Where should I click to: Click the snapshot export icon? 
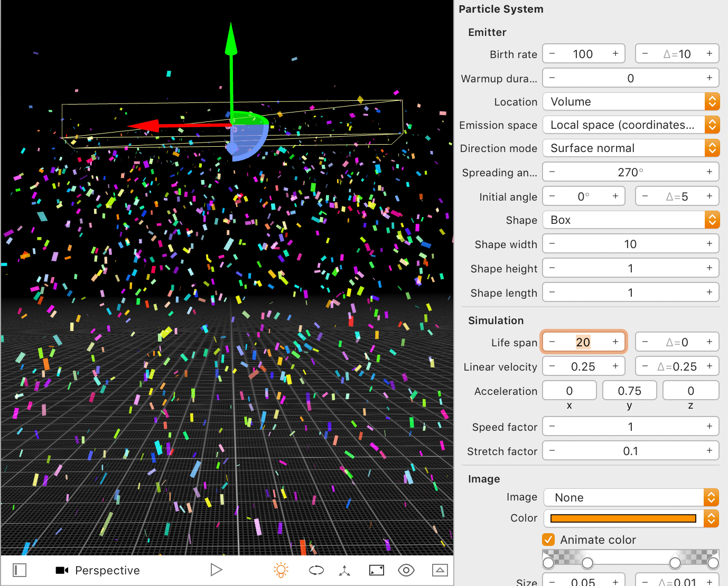[440, 570]
